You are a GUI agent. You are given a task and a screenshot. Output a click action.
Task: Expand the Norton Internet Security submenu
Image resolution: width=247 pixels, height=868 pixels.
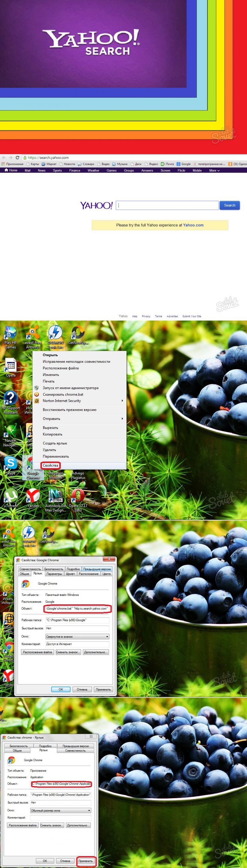80,401
